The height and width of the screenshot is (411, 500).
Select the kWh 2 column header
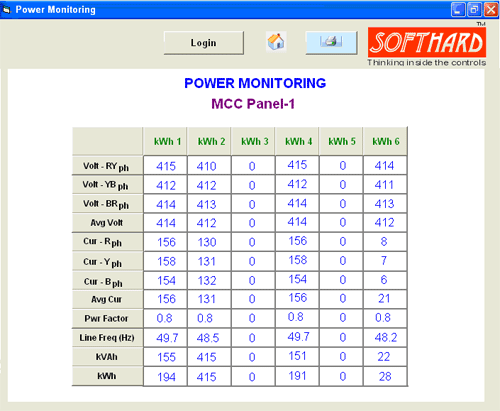pyautogui.click(x=209, y=141)
